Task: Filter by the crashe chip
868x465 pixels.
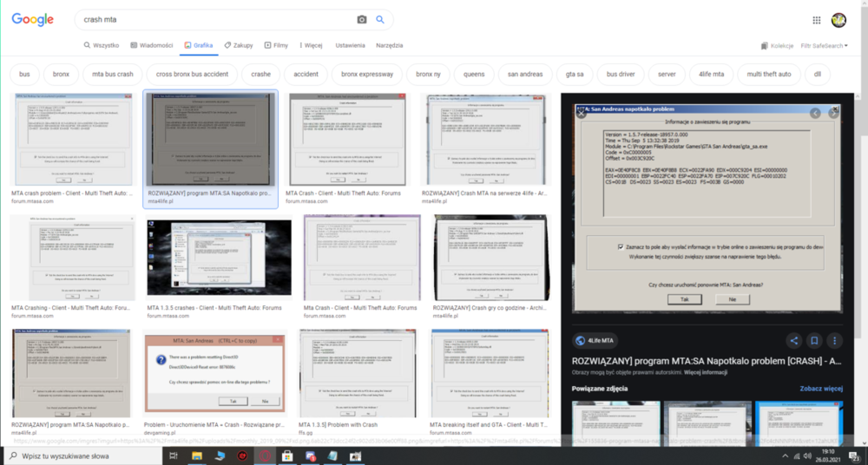Action: [260, 75]
